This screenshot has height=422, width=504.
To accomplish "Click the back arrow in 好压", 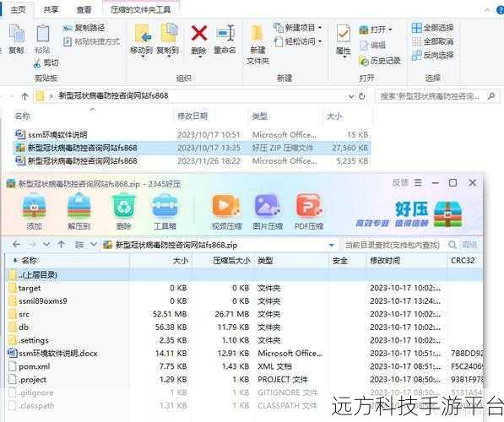I will tap(16, 245).
